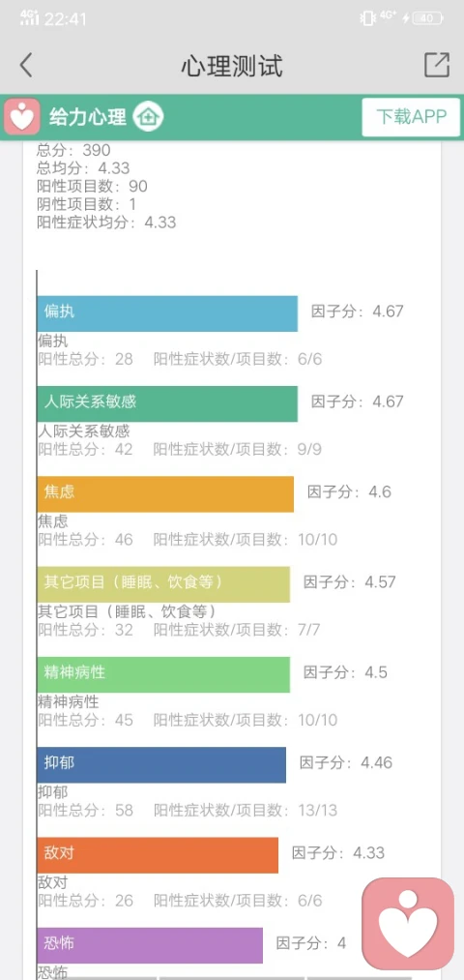Tap the 给力心理 brand title
464x980 pixels.
click(x=87, y=116)
